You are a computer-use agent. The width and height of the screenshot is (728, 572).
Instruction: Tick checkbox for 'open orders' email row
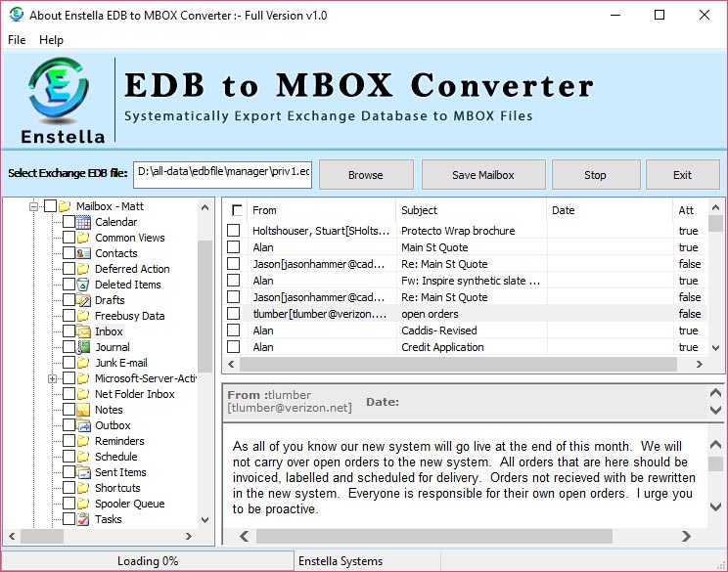coord(234,314)
